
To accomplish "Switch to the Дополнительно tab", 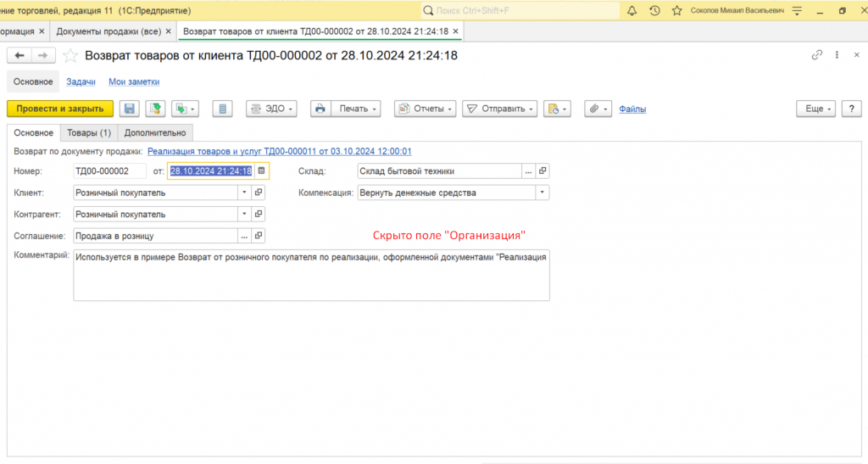I will pos(155,133).
